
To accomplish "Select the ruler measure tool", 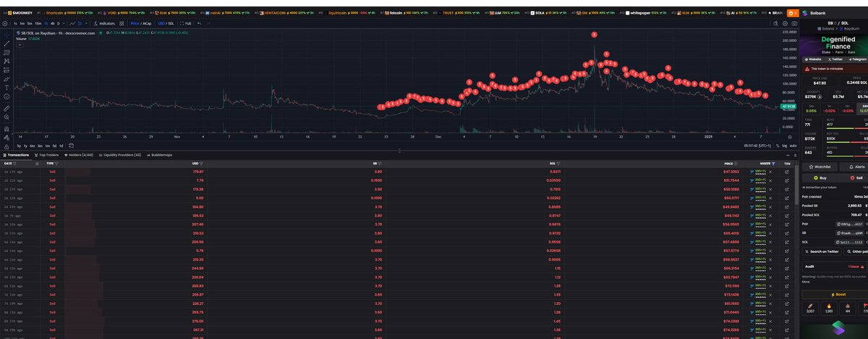I will (x=7, y=108).
